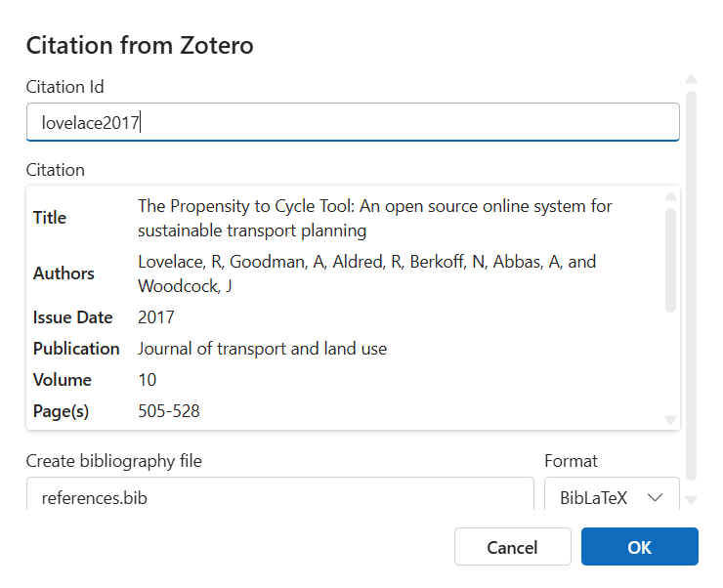Viewport: 723px width, 588px height.
Task: Confirm the citation with OK
Action: pos(639,547)
